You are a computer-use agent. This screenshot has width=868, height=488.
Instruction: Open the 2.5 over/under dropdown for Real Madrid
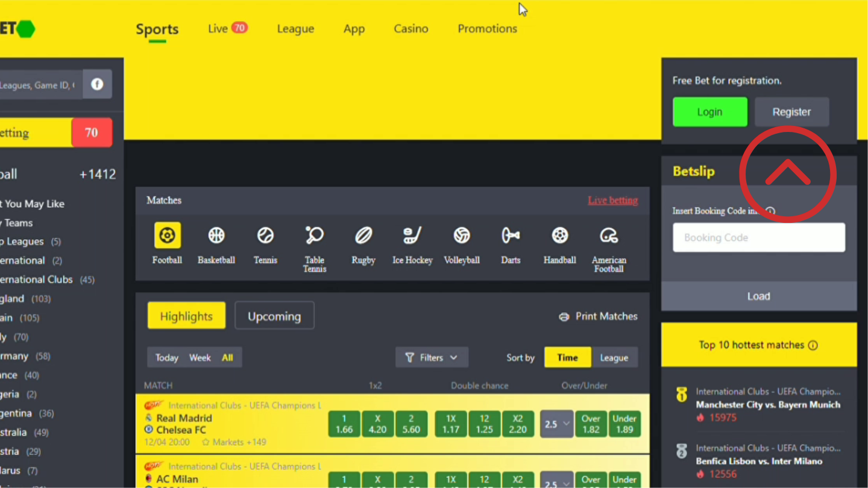pyautogui.click(x=556, y=424)
